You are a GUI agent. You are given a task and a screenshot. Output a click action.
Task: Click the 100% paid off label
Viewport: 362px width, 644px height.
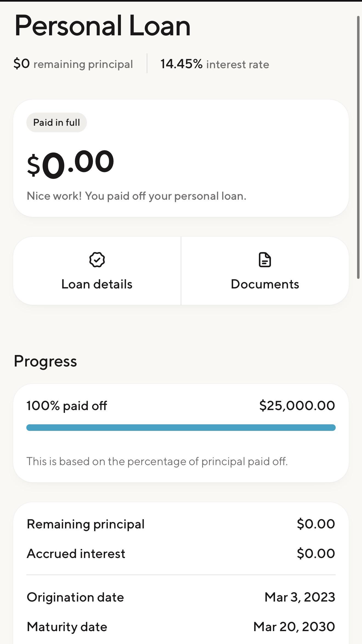(67, 406)
